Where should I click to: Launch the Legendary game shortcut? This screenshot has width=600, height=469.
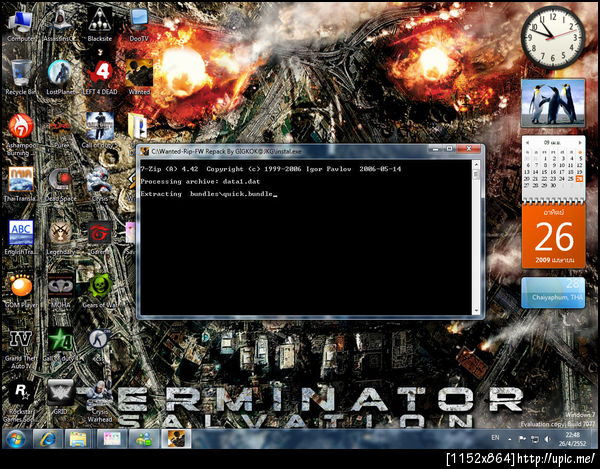pyautogui.click(x=60, y=238)
